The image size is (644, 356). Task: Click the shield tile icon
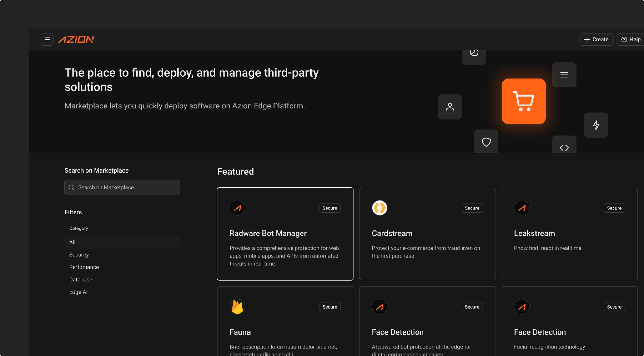(486, 142)
